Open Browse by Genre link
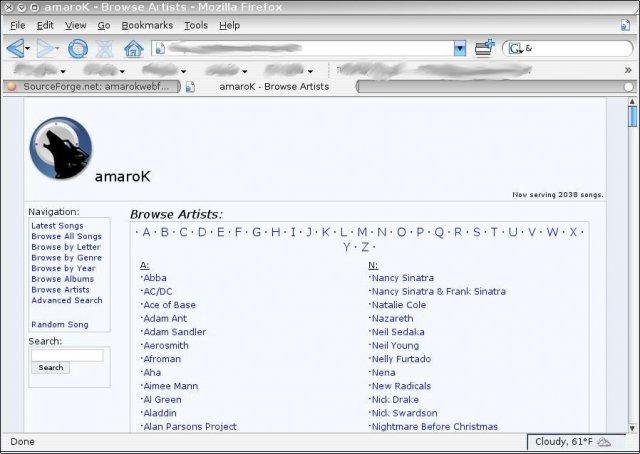This screenshot has height=454, width=640. point(67,258)
